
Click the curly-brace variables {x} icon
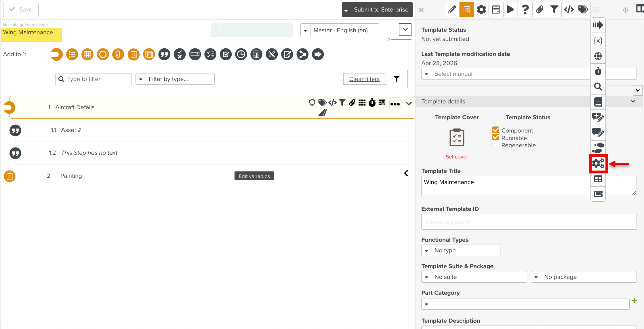point(598,41)
